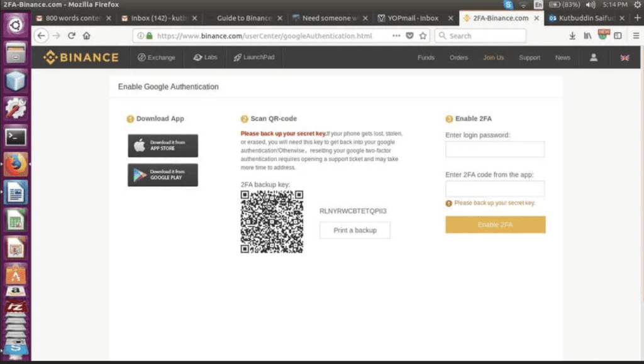Close the 2FA-Binance.com tab

(x=536, y=18)
